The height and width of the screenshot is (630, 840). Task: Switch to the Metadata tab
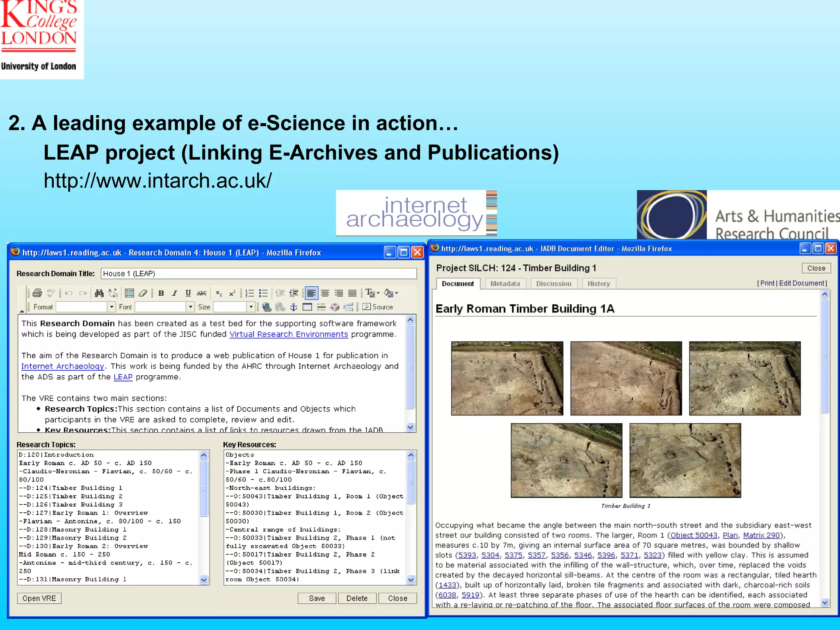[505, 283]
